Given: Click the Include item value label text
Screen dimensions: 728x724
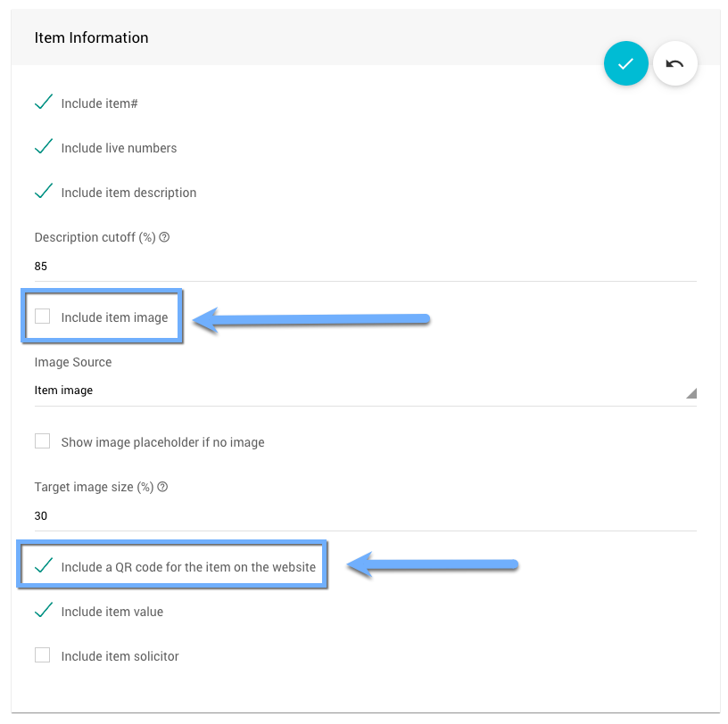Looking at the screenshot, I should (112, 612).
